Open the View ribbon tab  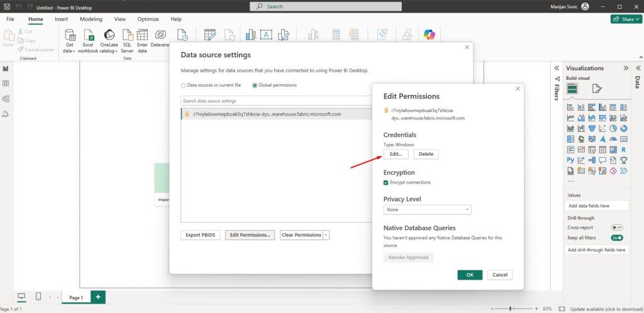[x=120, y=19]
